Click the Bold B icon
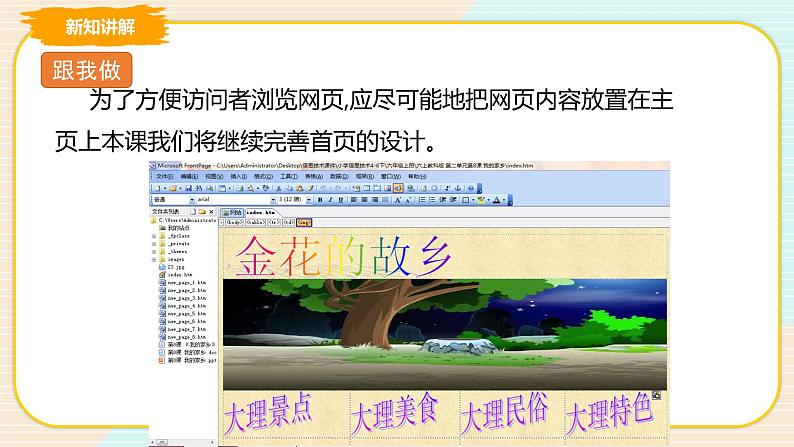 tap(320, 200)
